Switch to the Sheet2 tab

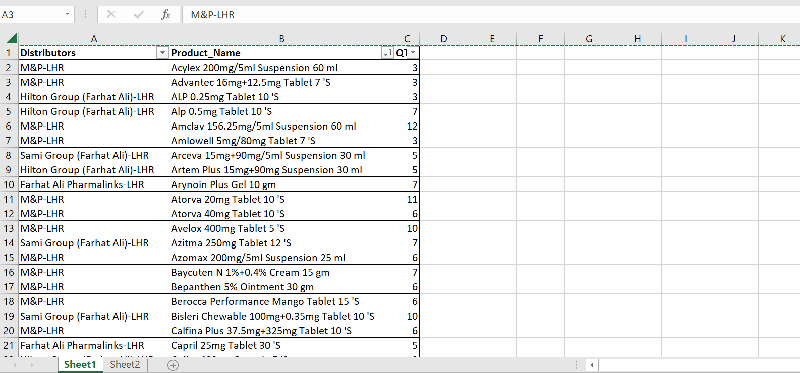tap(125, 365)
